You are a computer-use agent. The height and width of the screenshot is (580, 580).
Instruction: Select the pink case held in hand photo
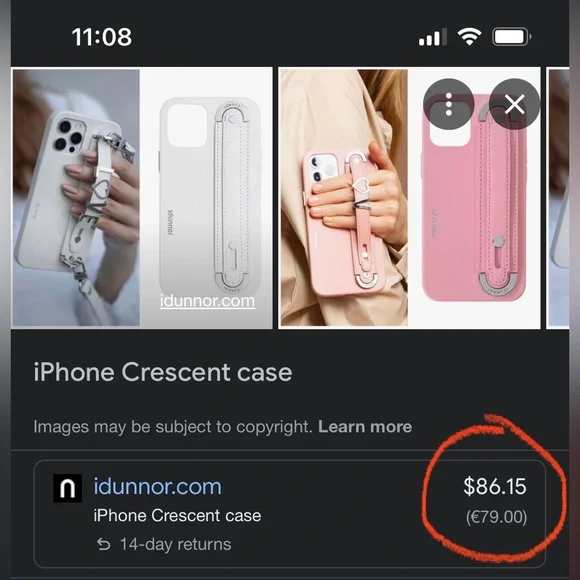(x=344, y=198)
